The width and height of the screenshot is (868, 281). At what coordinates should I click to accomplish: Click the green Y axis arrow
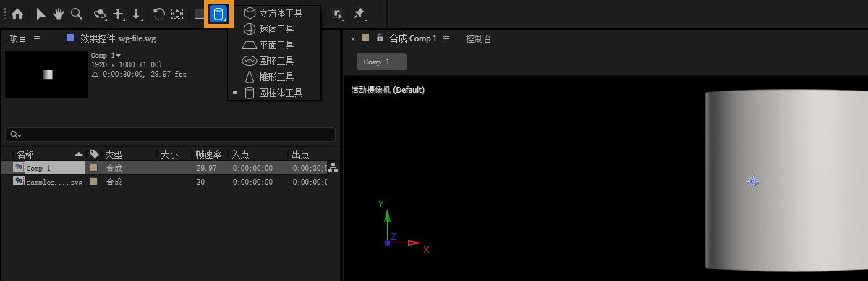[388, 216]
